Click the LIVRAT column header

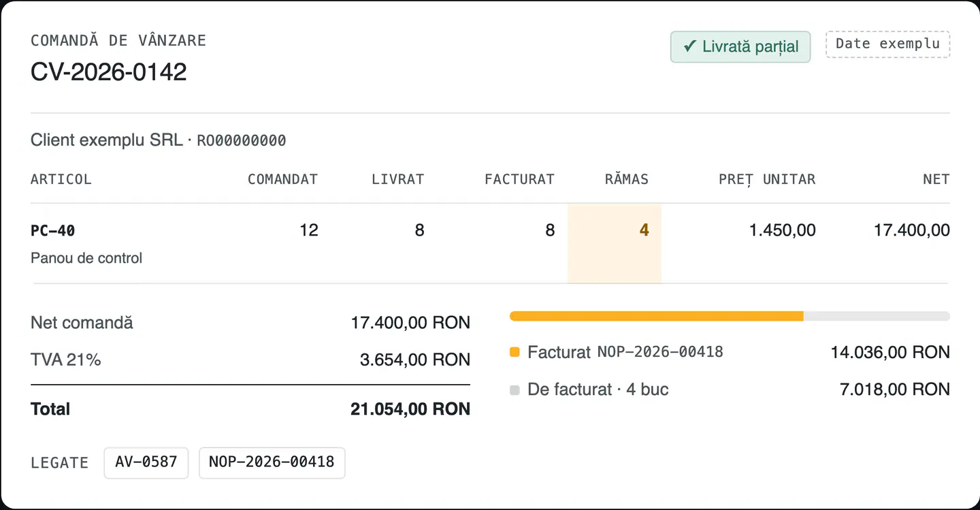click(x=398, y=180)
